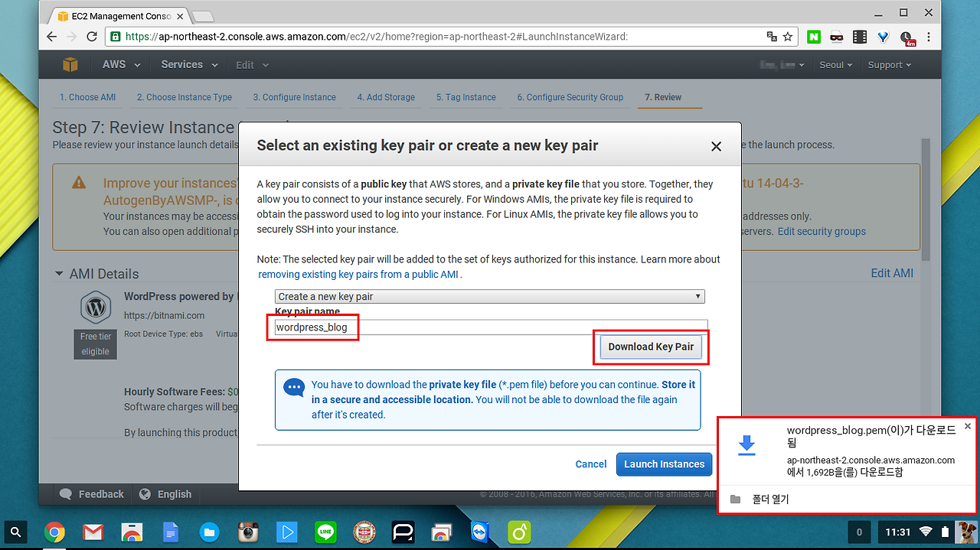Click the Download Key Pair button
The width and height of the screenshot is (980, 550).
pos(651,347)
